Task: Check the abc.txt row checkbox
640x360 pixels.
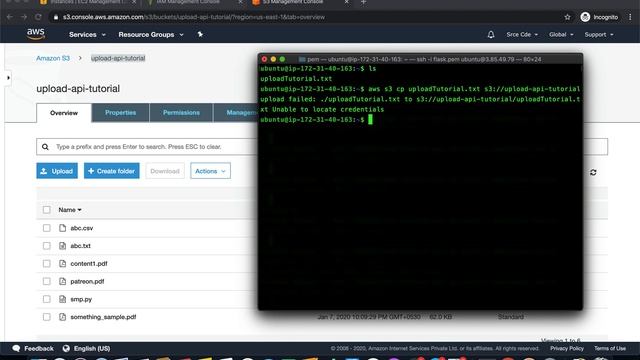Action: click(47, 246)
